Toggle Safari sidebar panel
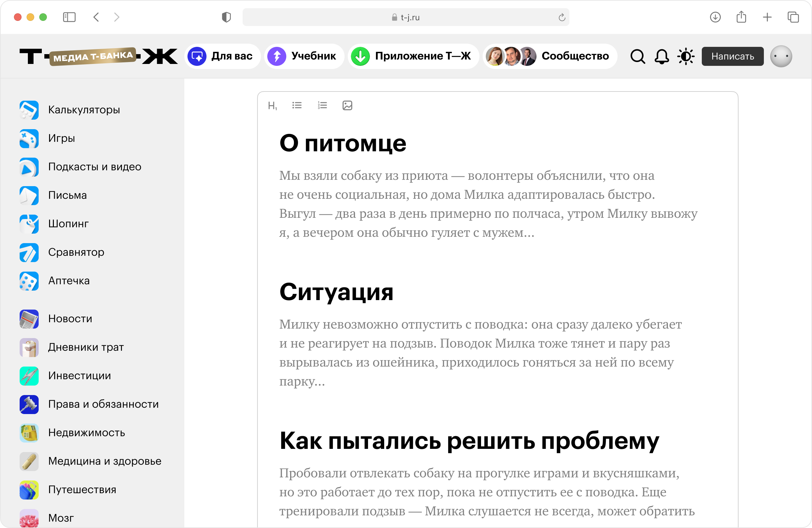812x528 pixels. click(x=69, y=17)
